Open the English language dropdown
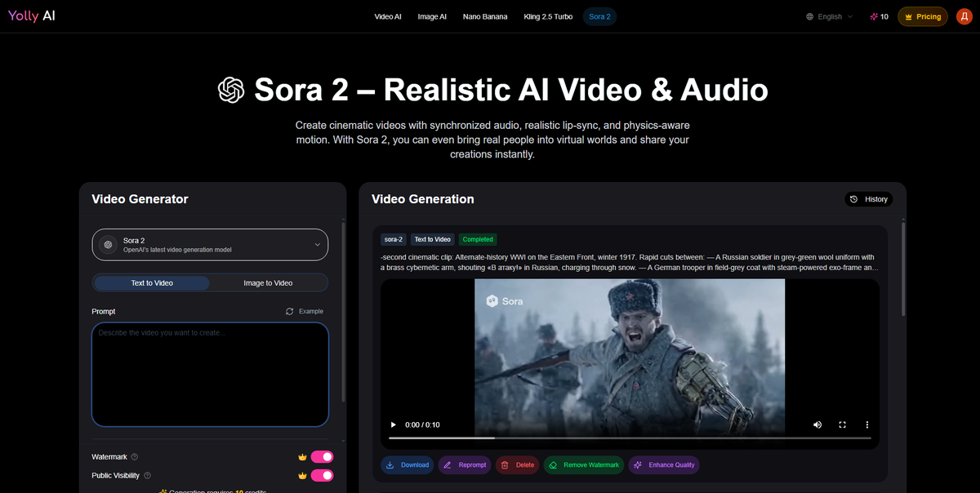Screen dimensions: 980x493 (829, 16)
